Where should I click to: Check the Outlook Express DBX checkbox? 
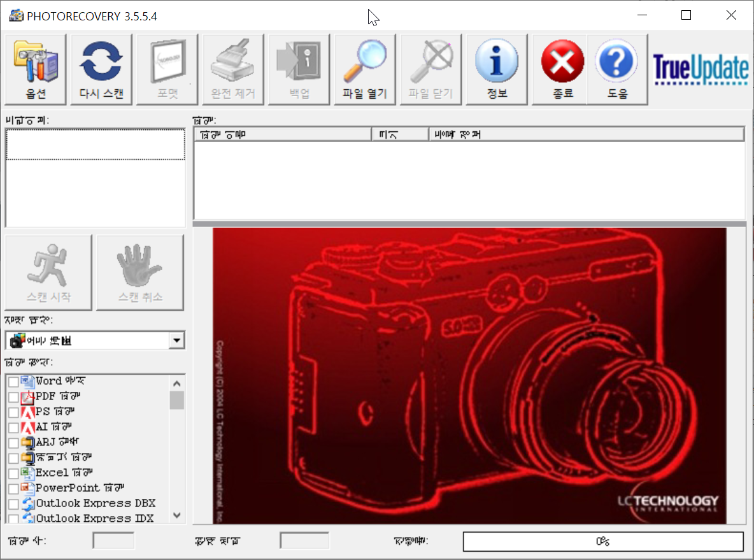pyautogui.click(x=13, y=504)
